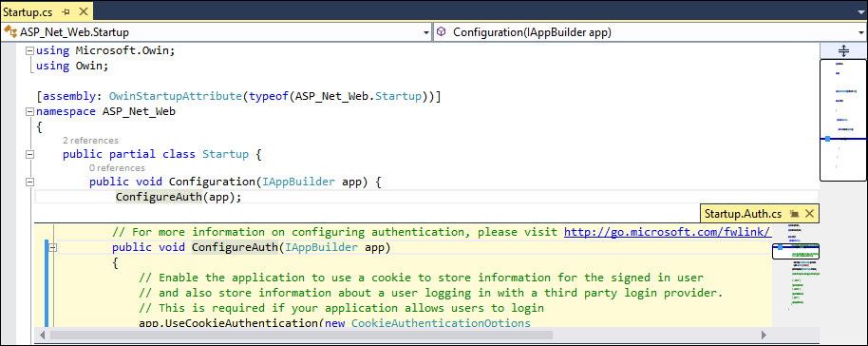Click the ConfigureAuth(app); call in Configuration
The width and height of the screenshot is (868, 346).
pos(179,197)
